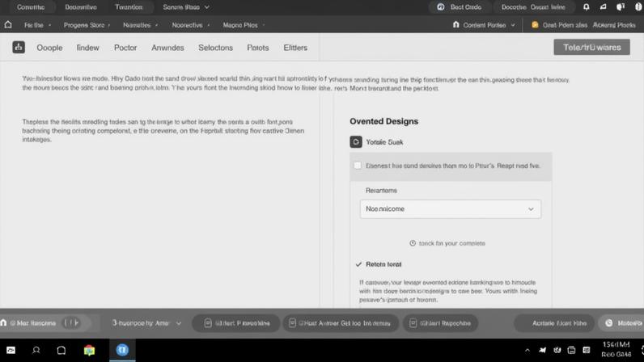Click the gray button at top right
This screenshot has width=644, height=362.
(x=591, y=48)
